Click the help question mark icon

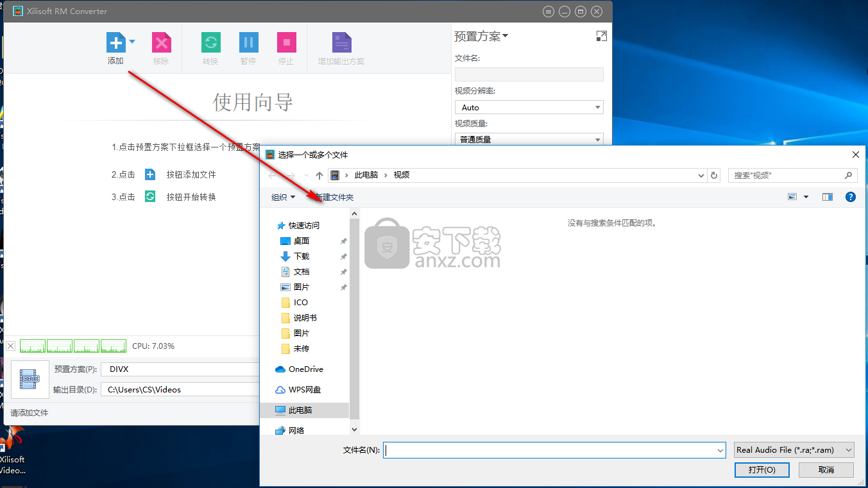[851, 198]
